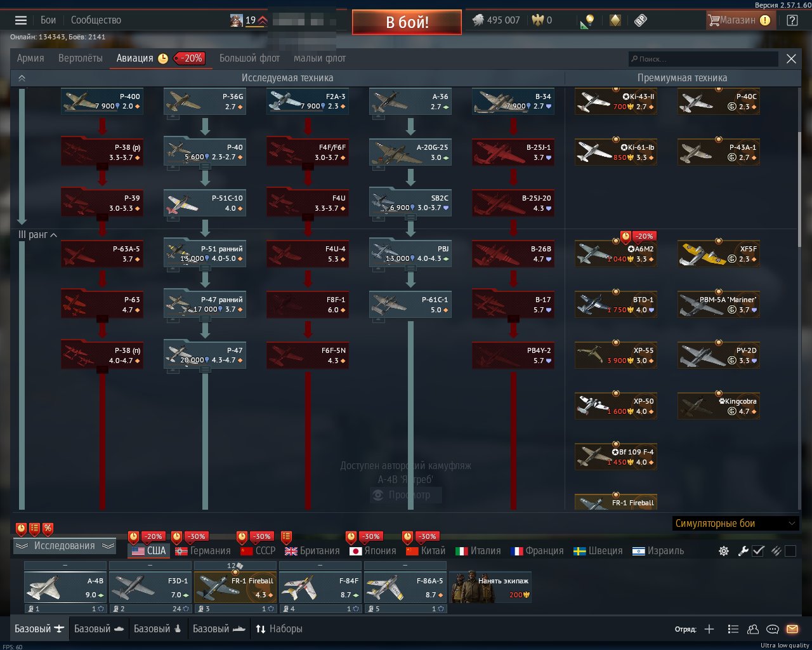Screen dimensions: 812x650
Task: Collapse the tree using the top-left up arrow
Action: pyautogui.click(x=22, y=78)
